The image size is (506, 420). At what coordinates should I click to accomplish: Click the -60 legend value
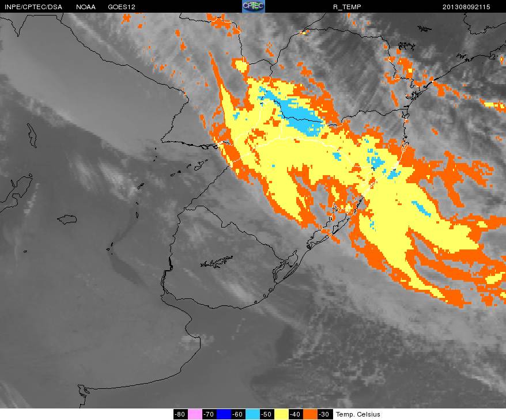pyautogui.click(x=237, y=414)
